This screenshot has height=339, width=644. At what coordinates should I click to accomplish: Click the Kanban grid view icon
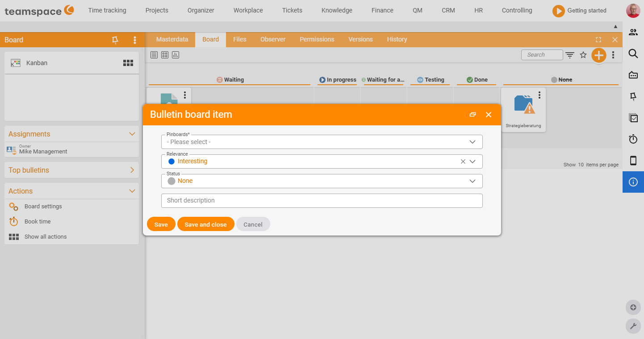coord(128,63)
